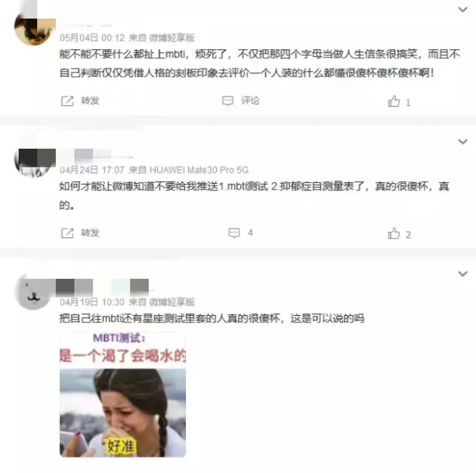Screen dimensions: 476x473
Task: Click the 04月24日 17:07 timestamp
Action: coord(92,170)
